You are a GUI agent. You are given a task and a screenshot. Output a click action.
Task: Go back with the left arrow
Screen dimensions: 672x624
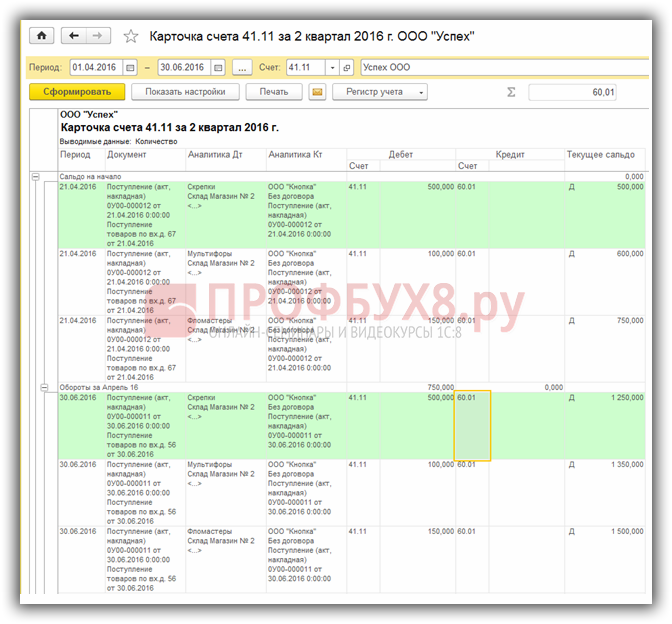tap(74, 35)
